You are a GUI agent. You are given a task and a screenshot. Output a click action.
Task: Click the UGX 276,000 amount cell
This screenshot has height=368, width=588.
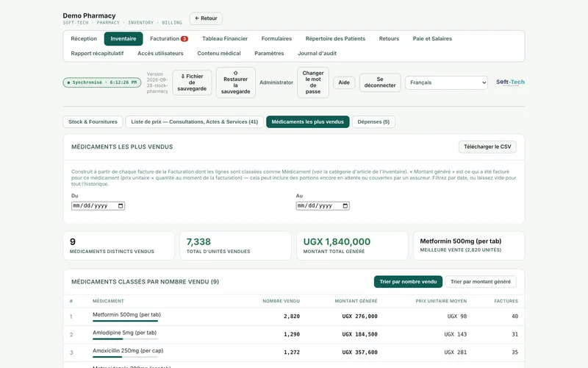coord(359,316)
